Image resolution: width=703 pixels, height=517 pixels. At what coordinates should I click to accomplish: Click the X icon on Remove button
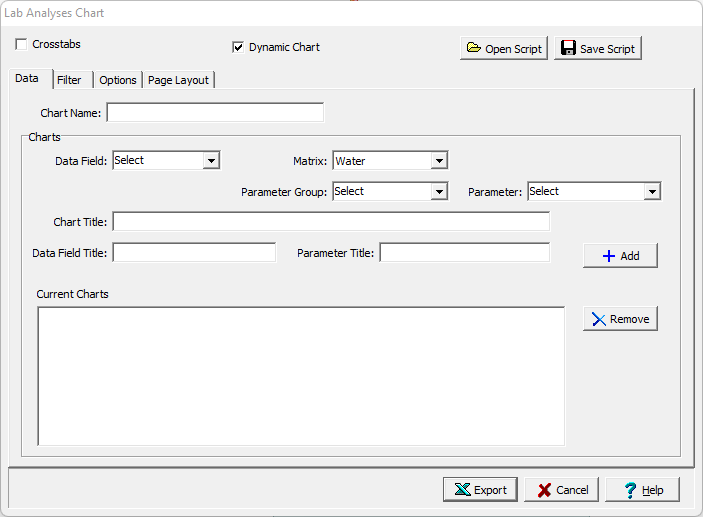click(x=598, y=319)
